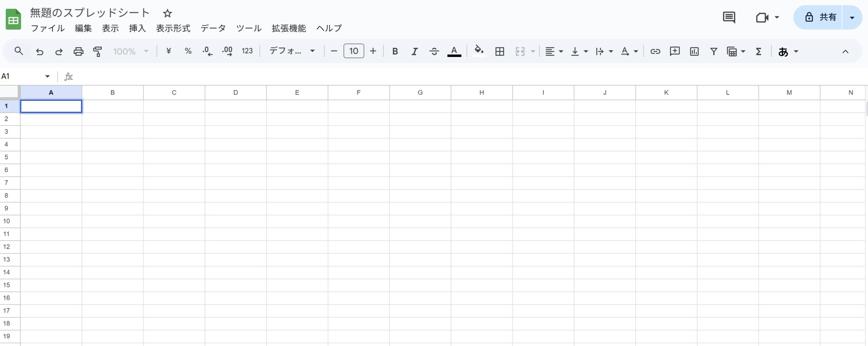Open the 挿入 menu
The height and width of the screenshot is (346, 868).
pyautogui.click(x=137, y=28)
